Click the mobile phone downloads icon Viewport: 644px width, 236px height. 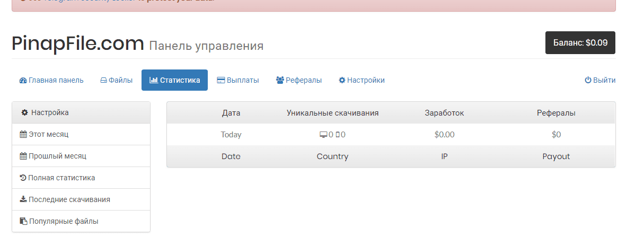[338, 135]
